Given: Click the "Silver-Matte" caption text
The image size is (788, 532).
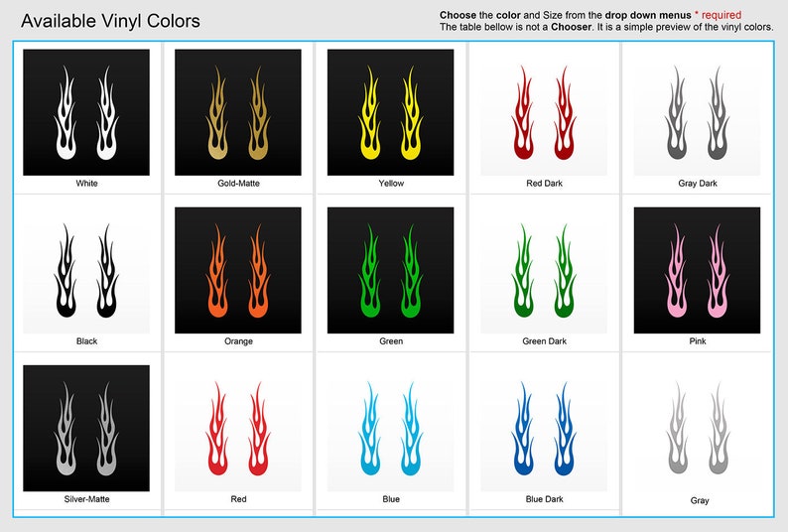Looking at the screenshot, I should click(x=87, y=499).
